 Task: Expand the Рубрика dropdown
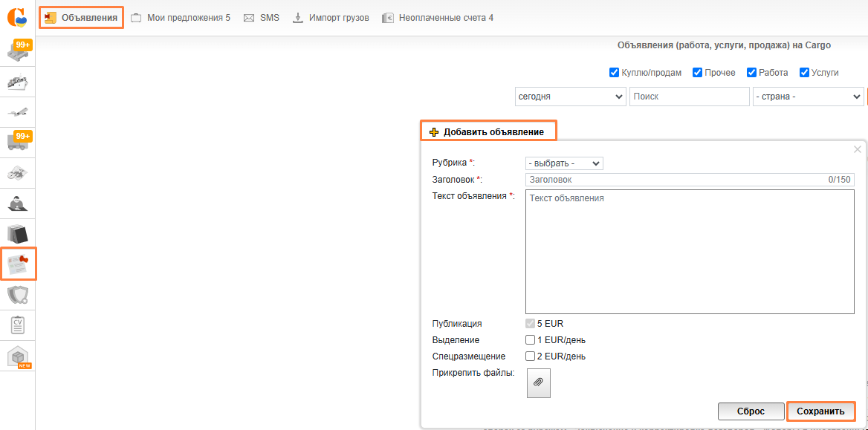564,163
